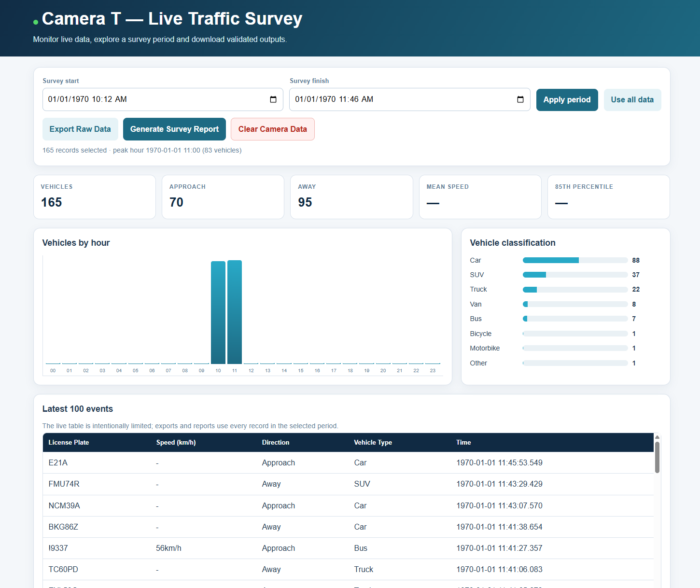
Task: Select license plate NCM39A cell
Action: 64,506
